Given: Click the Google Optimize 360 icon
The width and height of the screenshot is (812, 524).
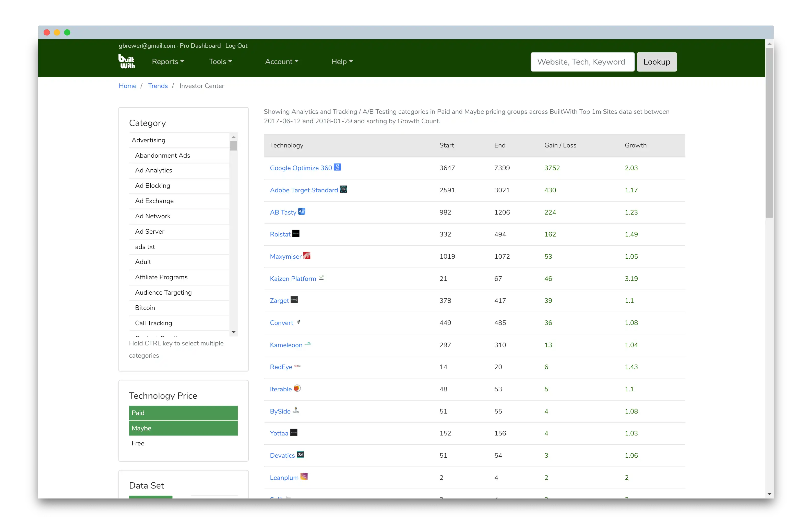Looking at the screenshot, I should (x=337, y=167).
